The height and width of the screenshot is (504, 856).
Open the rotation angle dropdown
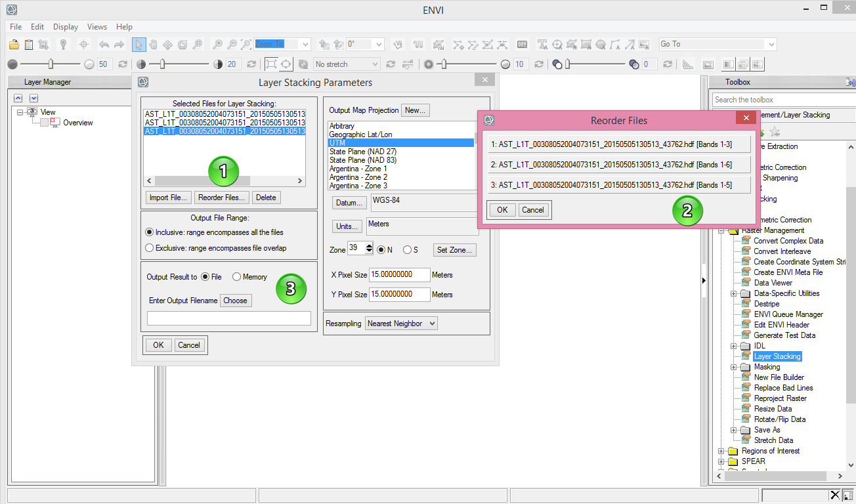377,44
